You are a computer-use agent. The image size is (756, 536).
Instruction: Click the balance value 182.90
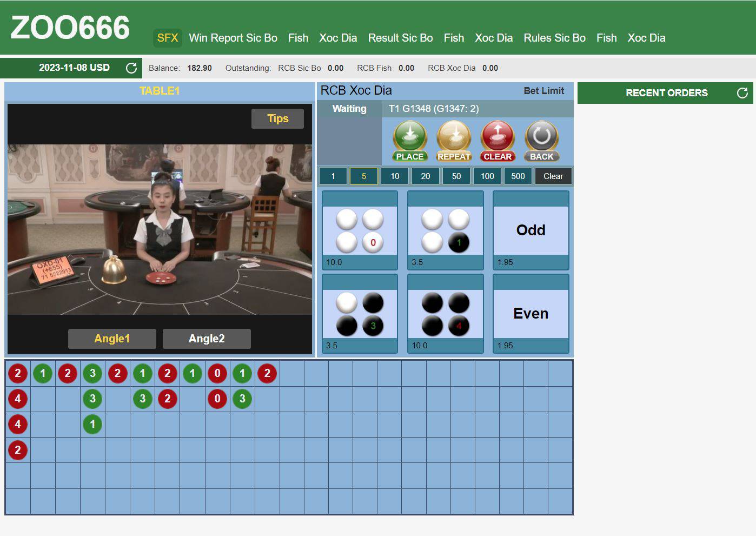pos(200,68)
